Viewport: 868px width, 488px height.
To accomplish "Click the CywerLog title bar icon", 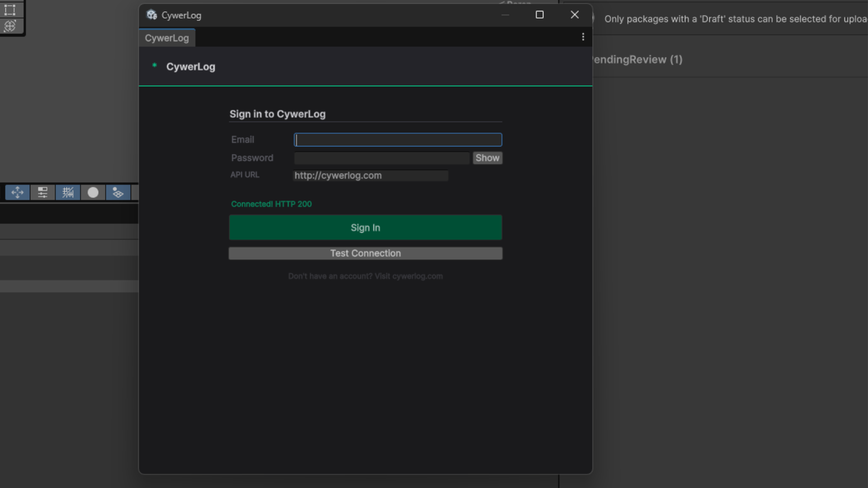I will tap(151, 15).
